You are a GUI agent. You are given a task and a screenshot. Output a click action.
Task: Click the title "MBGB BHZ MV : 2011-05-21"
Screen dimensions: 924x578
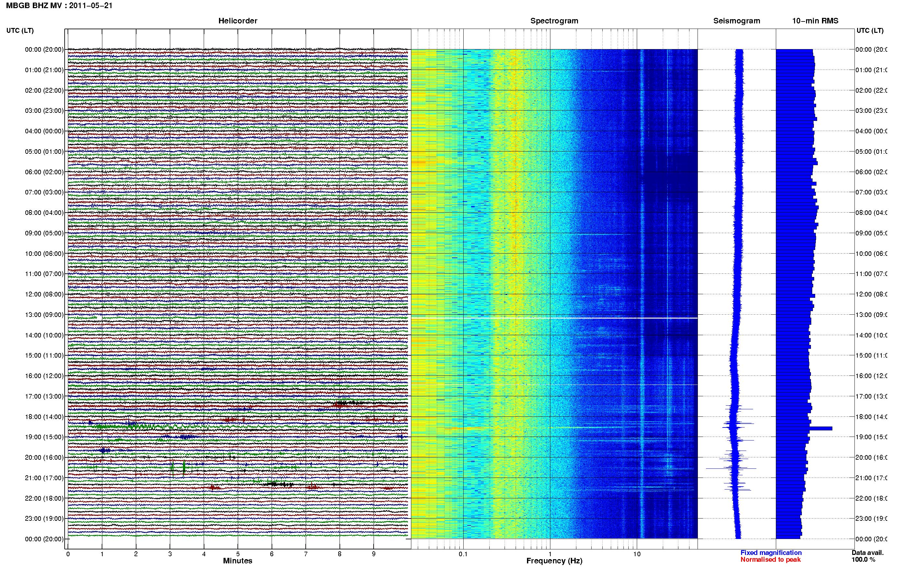point(59,6)
